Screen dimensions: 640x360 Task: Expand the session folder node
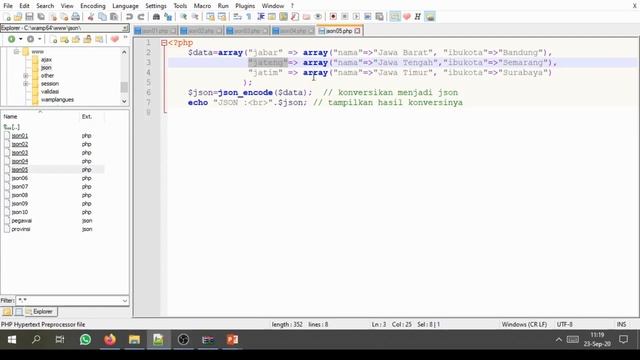(x=26, y=84)
